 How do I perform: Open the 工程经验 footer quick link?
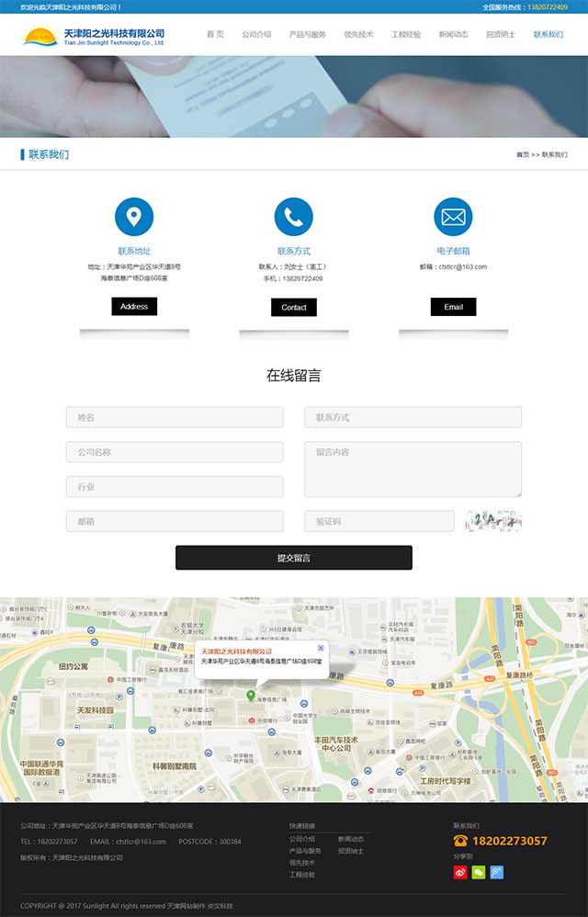click(302, 875)
